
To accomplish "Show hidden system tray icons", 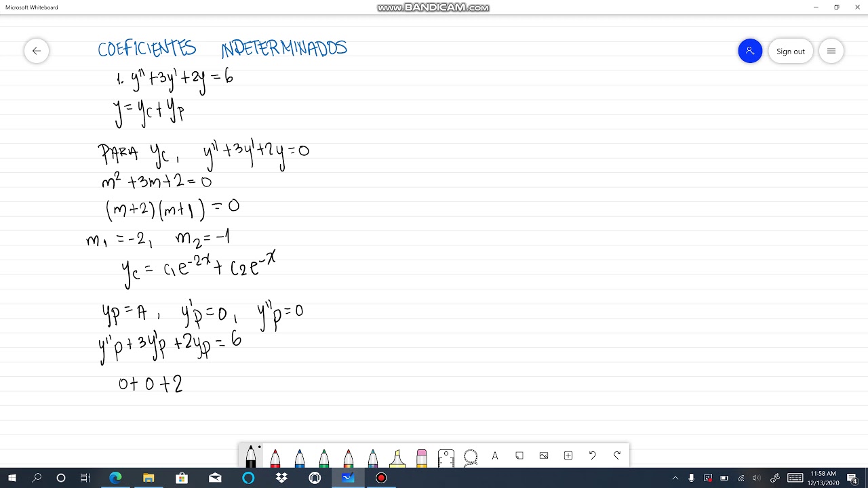I will tap(675, 478).
